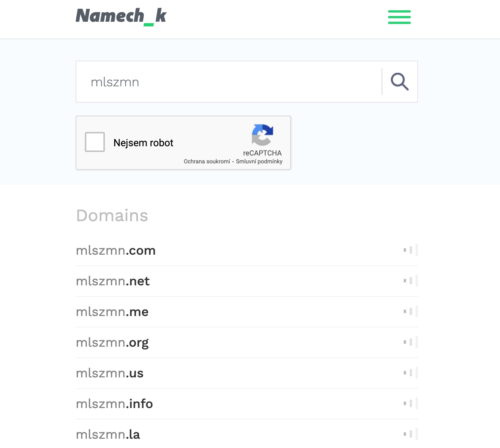Click availability indicator for mlszmn.net
The height and width of the screenshot is (448, 500).
[x=410, y=281]
